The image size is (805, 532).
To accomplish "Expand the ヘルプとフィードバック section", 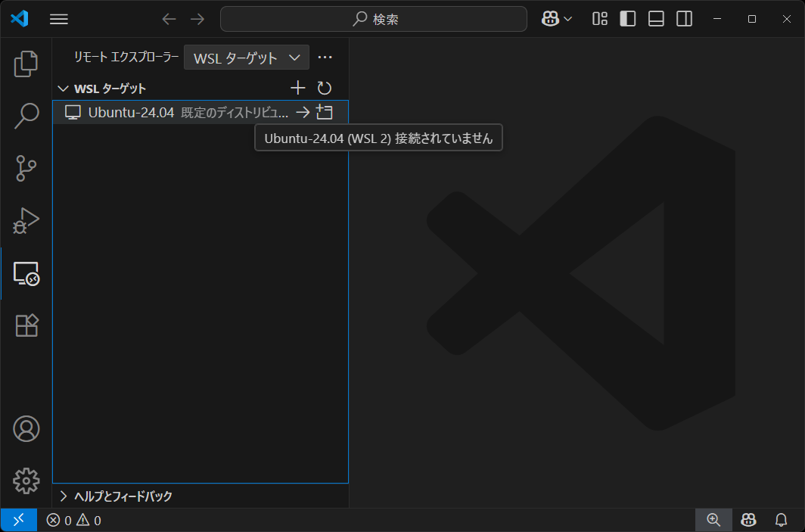I will (200, 496).
